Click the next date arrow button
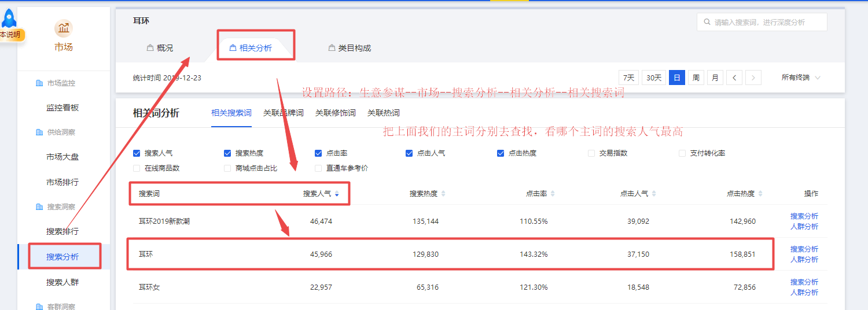 [x=753, y=77]
